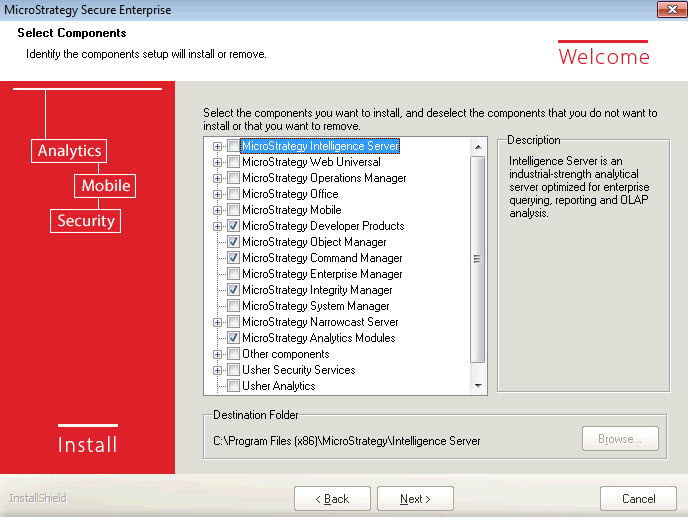The image size is (688, 517).
Task: Check the MicroStrategy Intelligence Server checkbox
Action: click(x=233, y=146)
